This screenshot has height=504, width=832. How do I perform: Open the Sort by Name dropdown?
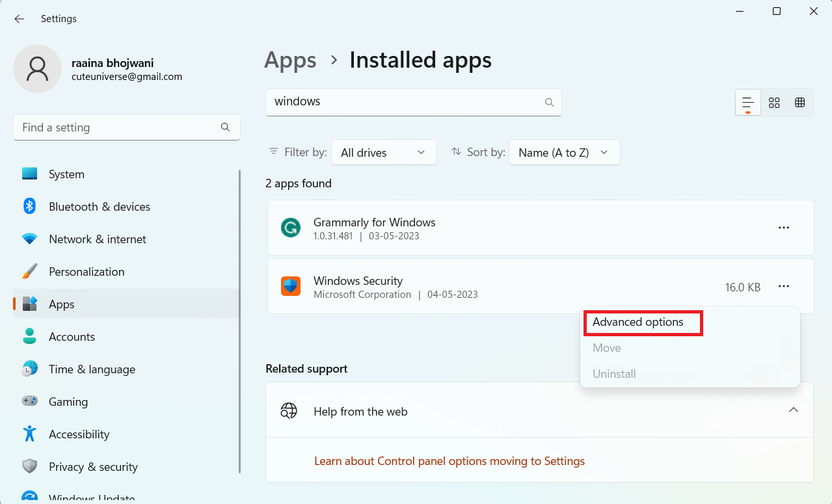tap(564, 152)
